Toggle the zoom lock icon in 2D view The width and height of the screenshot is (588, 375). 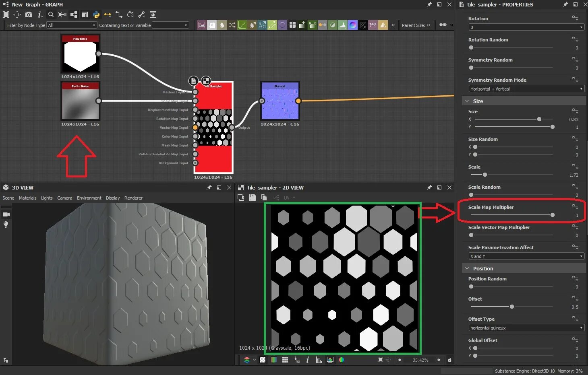tap(449, 360)
